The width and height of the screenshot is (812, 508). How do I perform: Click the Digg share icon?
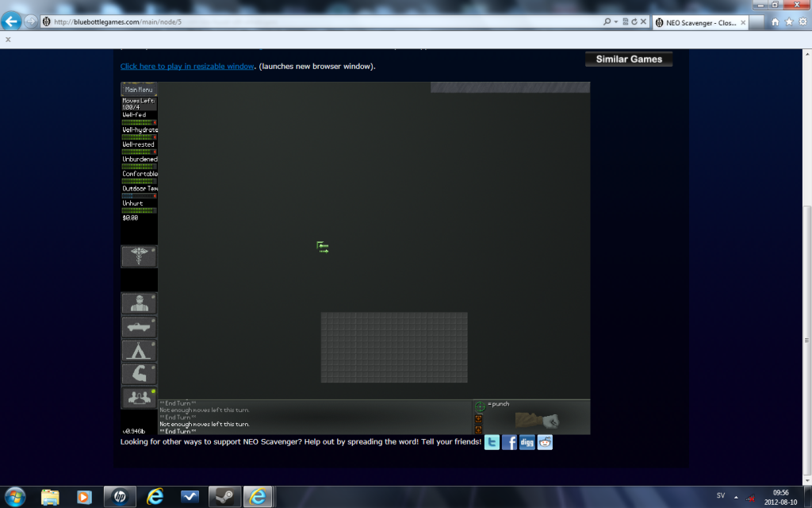527,443
